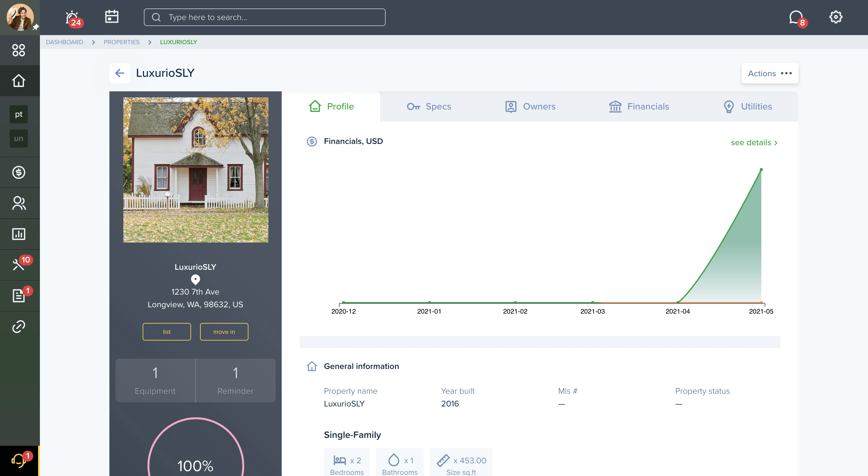Click the Bathrooms x 1 tile
Image resolution: width=868 pixels, height=476 pixels.
pyautogui.click(x=400, y=462)
